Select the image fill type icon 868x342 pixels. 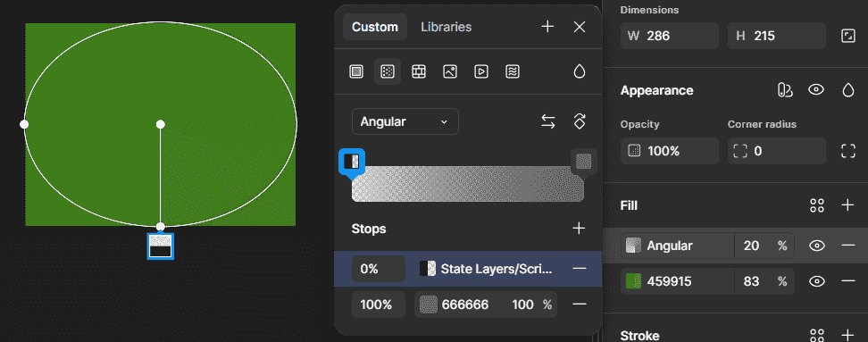(450, 71)
